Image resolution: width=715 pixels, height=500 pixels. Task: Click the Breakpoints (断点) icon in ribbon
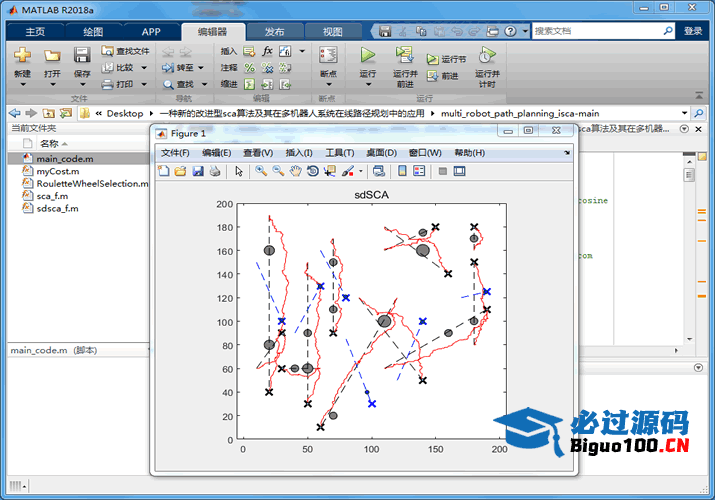click(x=327, y=56)
